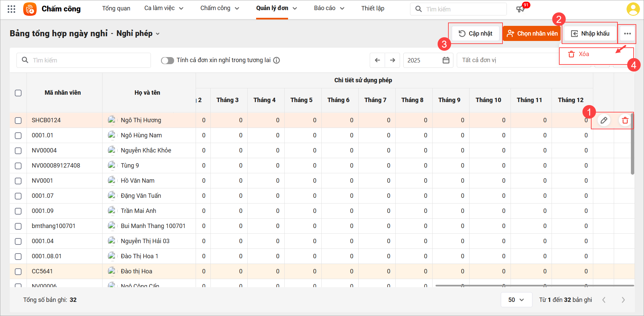Tick the select-all checkbox in table header
Viewport: 644px width, 316px height.
pyautogui.click(x=18, y=93)
